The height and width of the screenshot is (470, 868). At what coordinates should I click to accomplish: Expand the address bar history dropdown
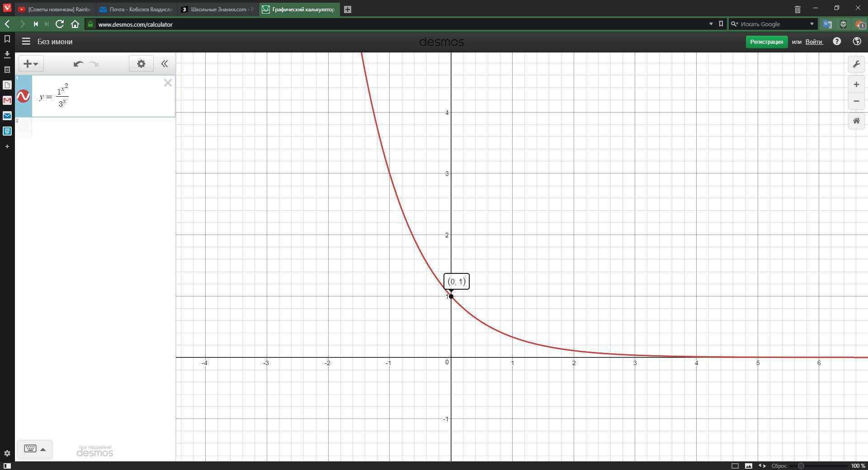click(x=711, y=24)
